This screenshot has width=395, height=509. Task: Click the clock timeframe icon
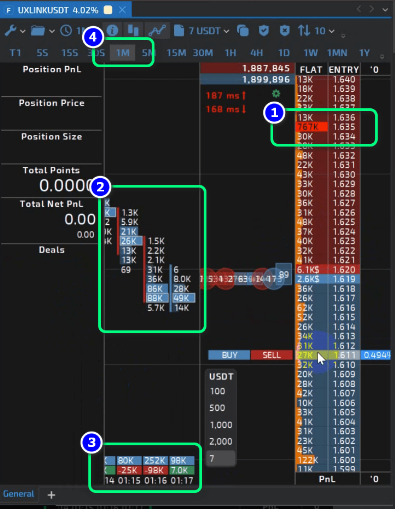click(66, 31)
